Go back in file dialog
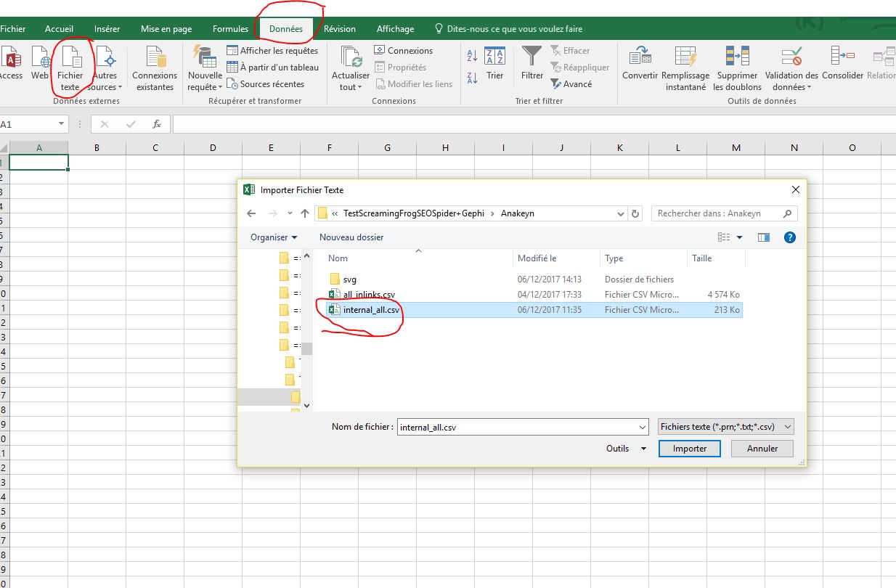Screen dimensions: 896x588 pyautogui.click(x=251, y=213)
